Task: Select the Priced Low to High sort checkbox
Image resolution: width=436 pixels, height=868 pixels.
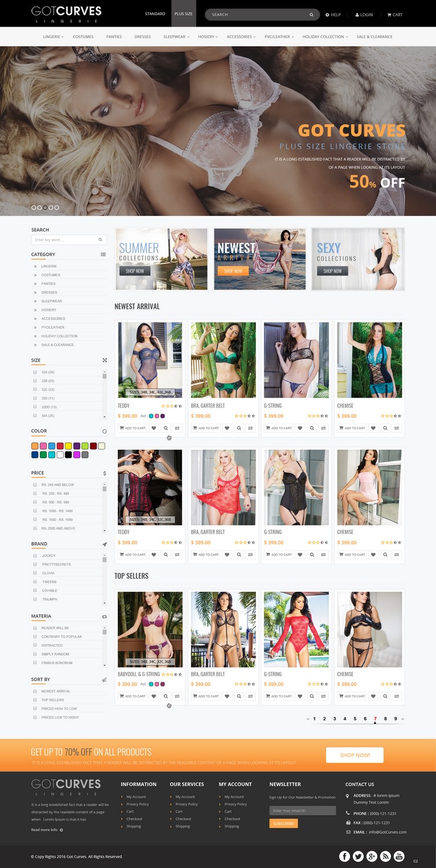Action: [x=35, y=717]
